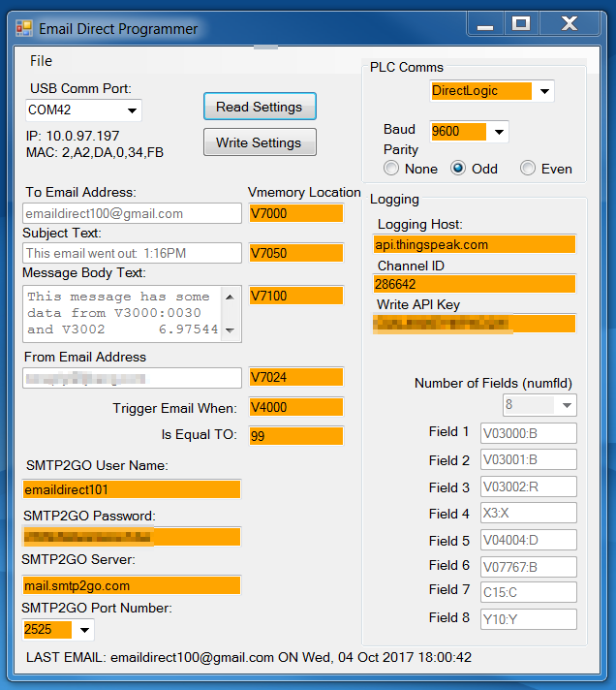Click the message body scroll down arrow
The height and width of the screenshot is (690, 616).
(230, 330)
